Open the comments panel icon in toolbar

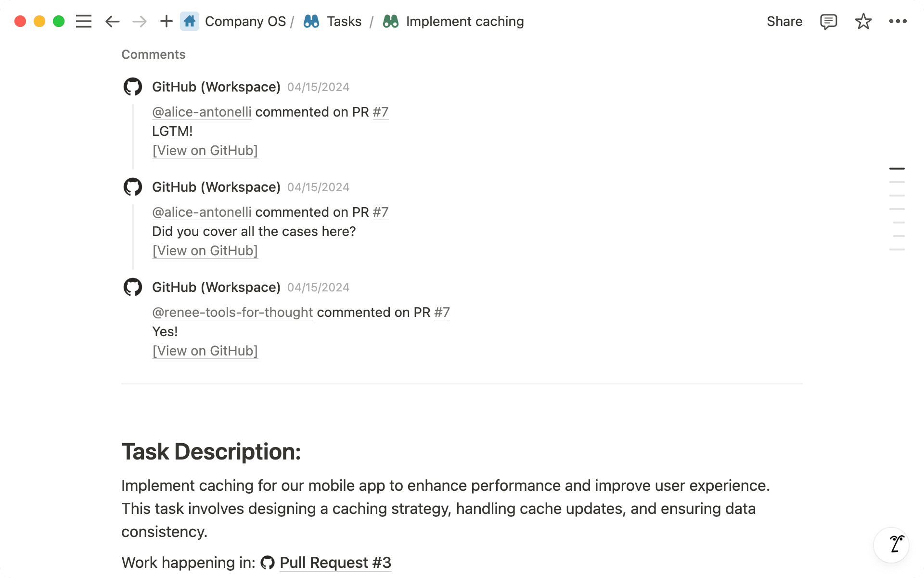[x=828, y=21]
